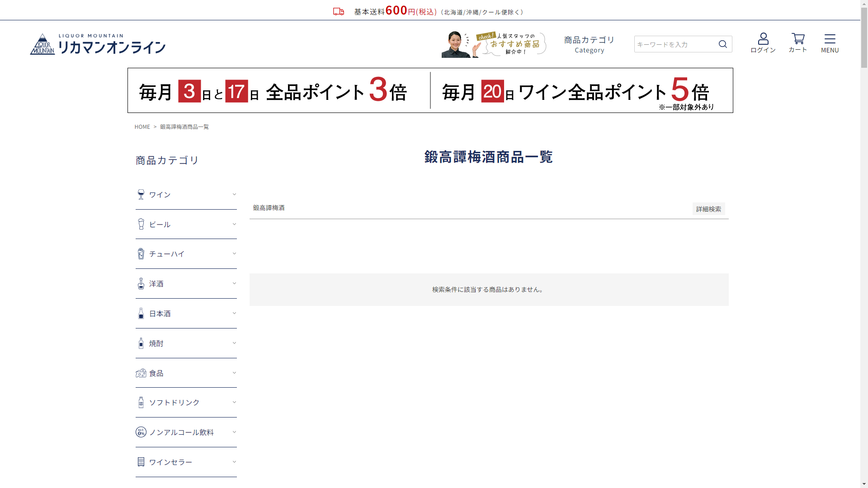
Task: Expand the ビール category chevron
Action: [234, 224]
